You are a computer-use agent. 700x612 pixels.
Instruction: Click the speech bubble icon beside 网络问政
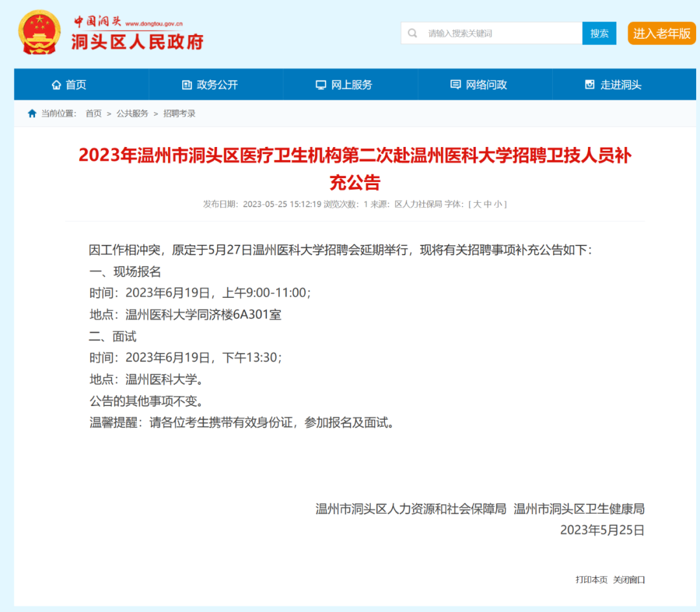coord(455,84)
